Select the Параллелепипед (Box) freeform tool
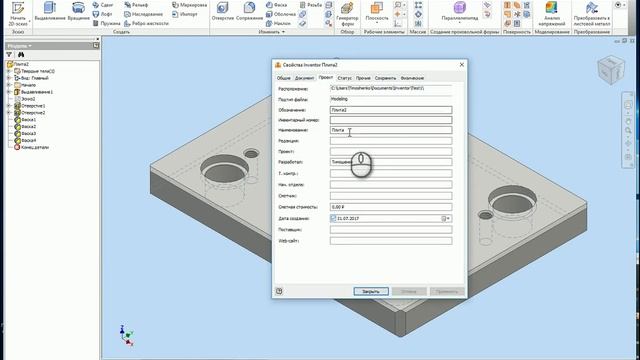The height and width of the screenshot is (360, 640). pos(460,12)
